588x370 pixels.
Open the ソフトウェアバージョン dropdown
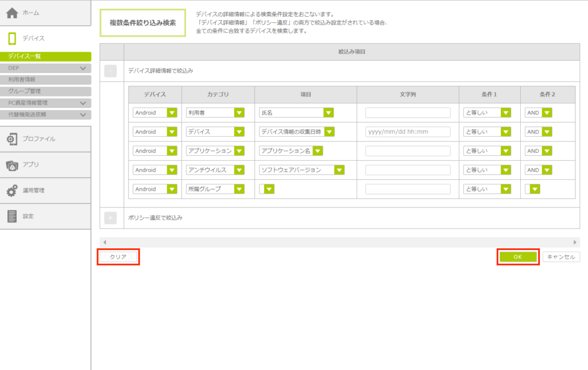click(x=339, y=170)
